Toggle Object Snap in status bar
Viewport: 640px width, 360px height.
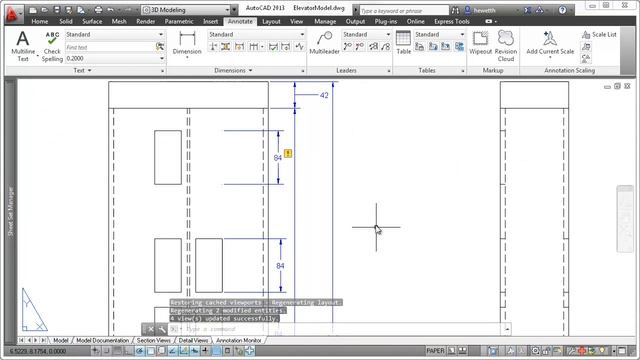(x=151, y=351)
